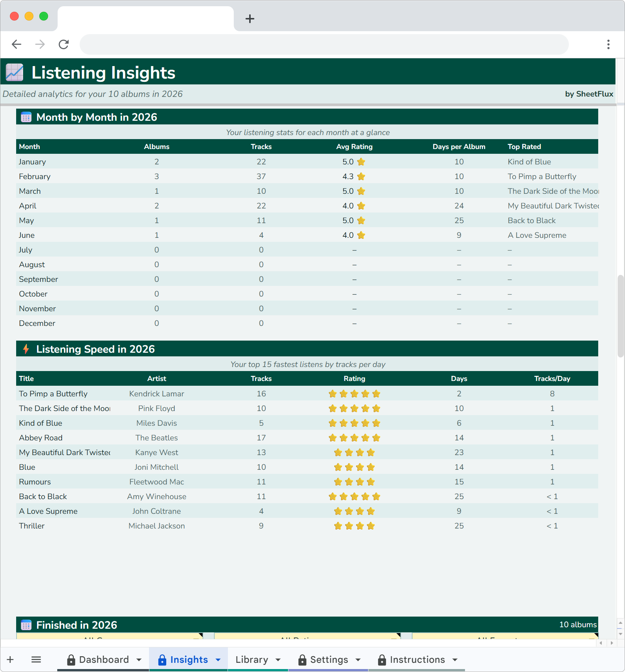This screenshot has height=672, width=625.
Task: Click inside the browser address bar
Action: 323,44
